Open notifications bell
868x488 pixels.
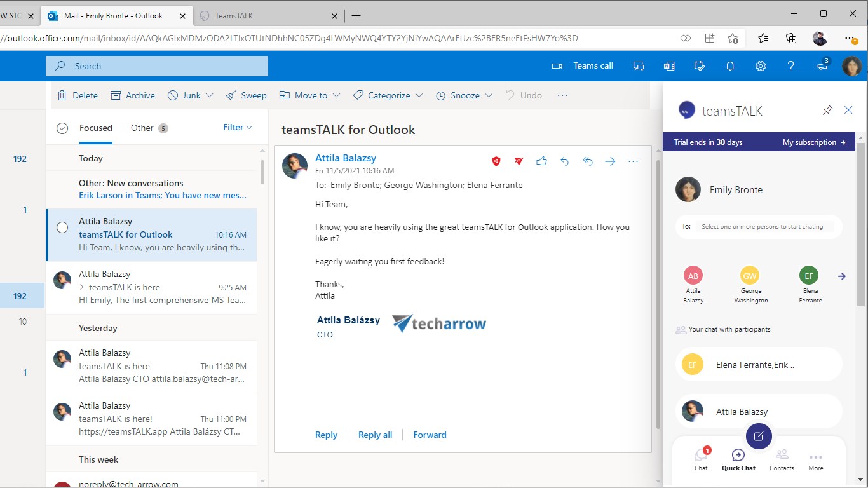[730, 66]
